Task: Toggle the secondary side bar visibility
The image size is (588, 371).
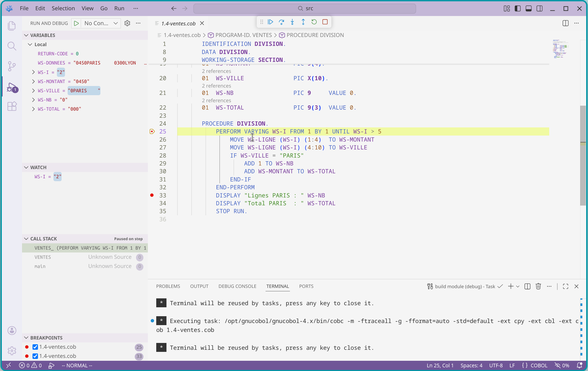Action: pyautogui.click(x=540, y=8)
